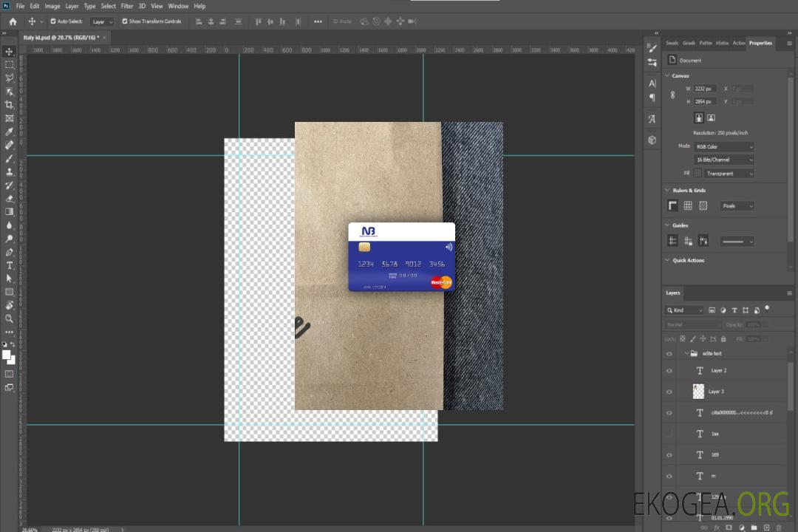Pick the Horizontal Type tool
The height and width of the screenshot is (532, 798).
coord(9,265)
